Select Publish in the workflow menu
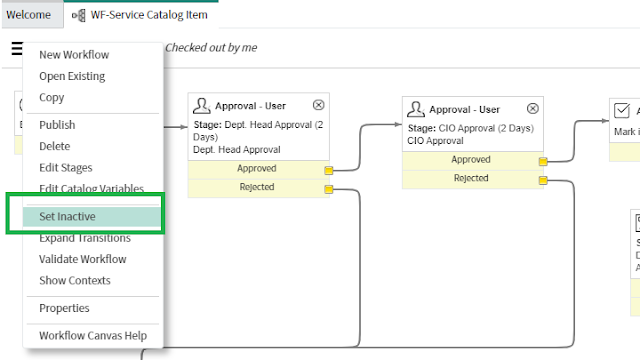This screenshot has width=640, height=360. pos(57,125)
